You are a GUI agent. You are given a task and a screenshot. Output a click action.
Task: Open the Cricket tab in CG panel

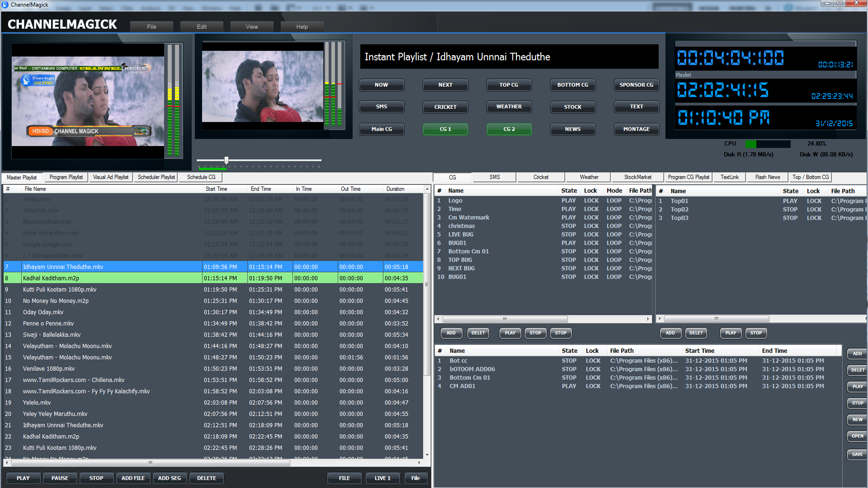pos(541,177)
